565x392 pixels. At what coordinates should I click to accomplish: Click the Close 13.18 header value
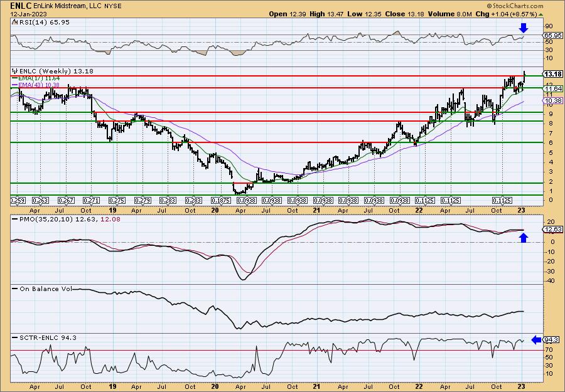pyautogui.click(x=404, y=14)
